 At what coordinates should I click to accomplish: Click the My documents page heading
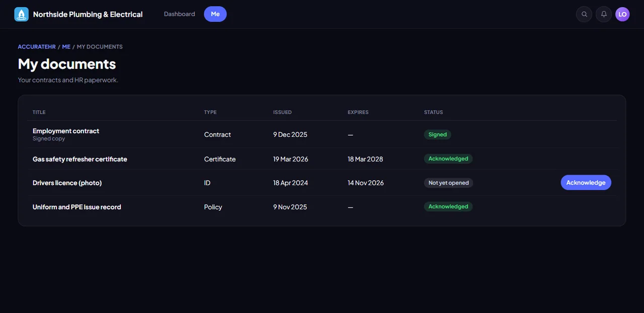click(67, 64)
